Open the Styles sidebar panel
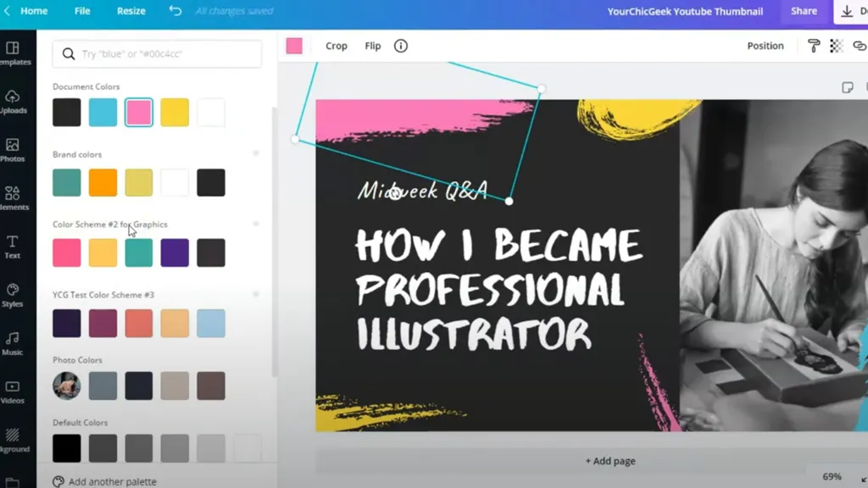868x488 pixels. pyautogui.click(x=14, y=296)
